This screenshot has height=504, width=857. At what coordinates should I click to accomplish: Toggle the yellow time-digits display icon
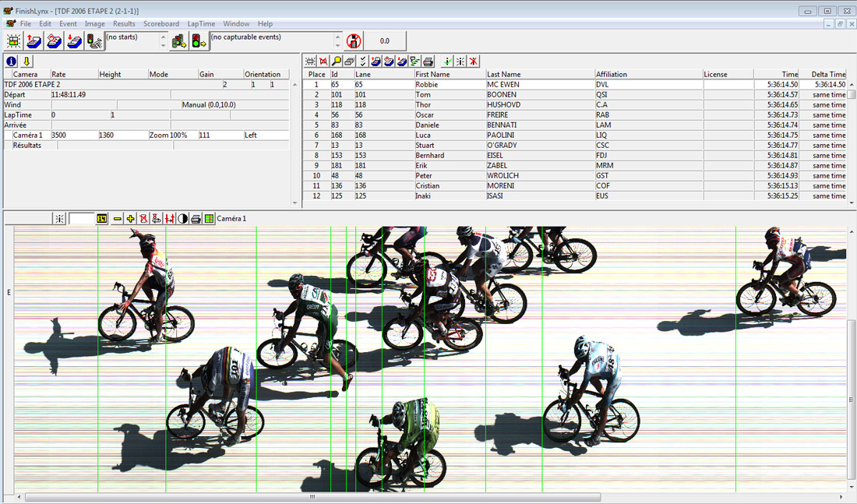(x=101, y=219)
